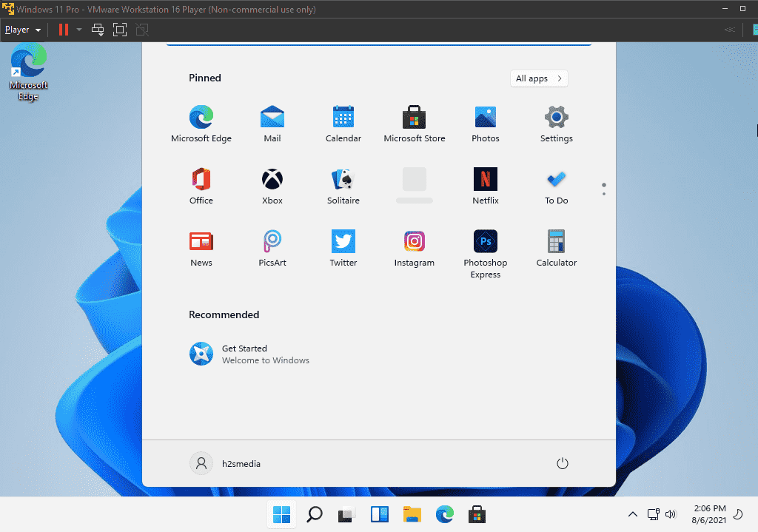The width and height of the screenshot is (758, 532).
Task: Open Settings gear app
Action: (557, 124)
